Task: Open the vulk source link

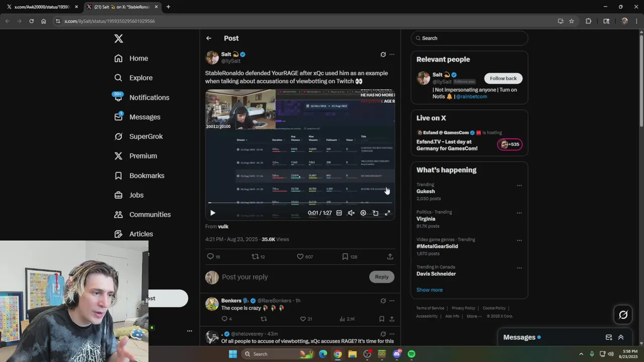Action: click(223, 227)
